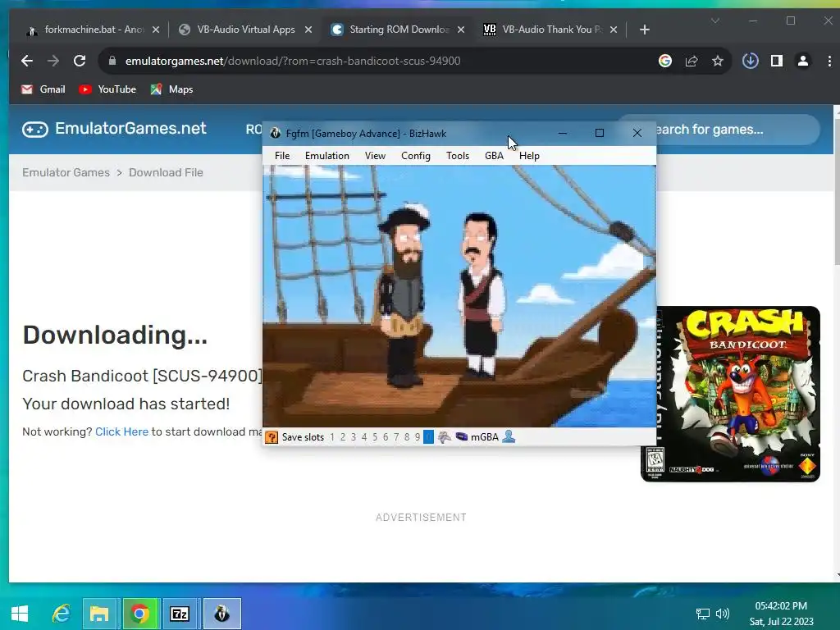The image size is (840, 630).
Task: Select save slot 2 in BizHawk
Action: (343, 437)
